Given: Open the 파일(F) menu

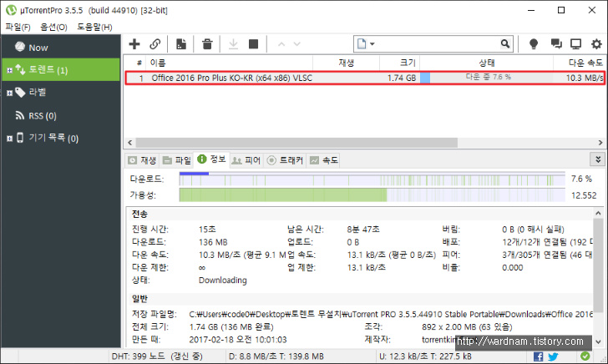Looking at the screenshot, I should pos(18,27).
